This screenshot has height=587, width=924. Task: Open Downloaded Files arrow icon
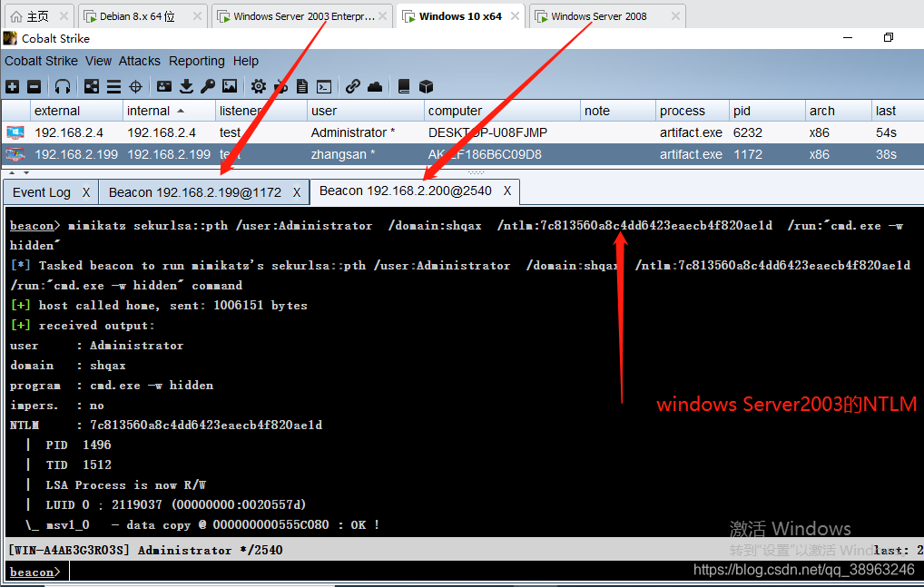point(186,87)
